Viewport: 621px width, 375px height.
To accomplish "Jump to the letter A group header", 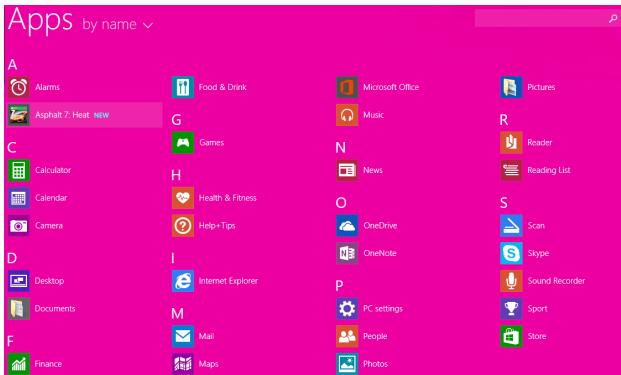I will pos(12,65).
